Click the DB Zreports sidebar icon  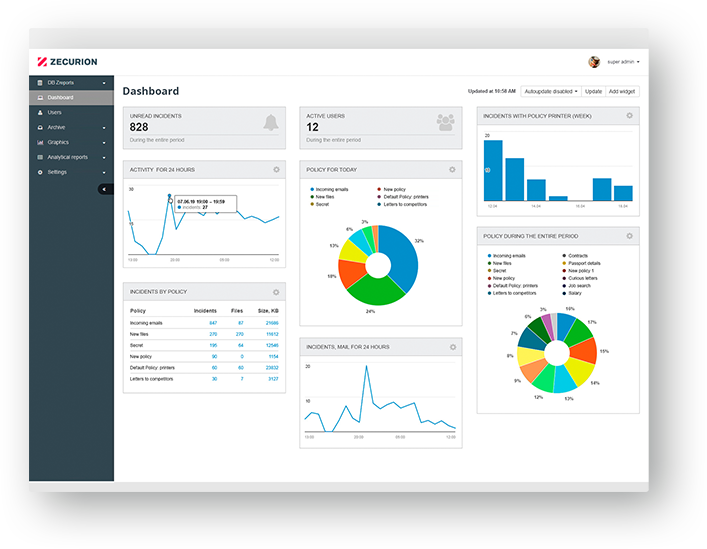(x=40, y=82)
